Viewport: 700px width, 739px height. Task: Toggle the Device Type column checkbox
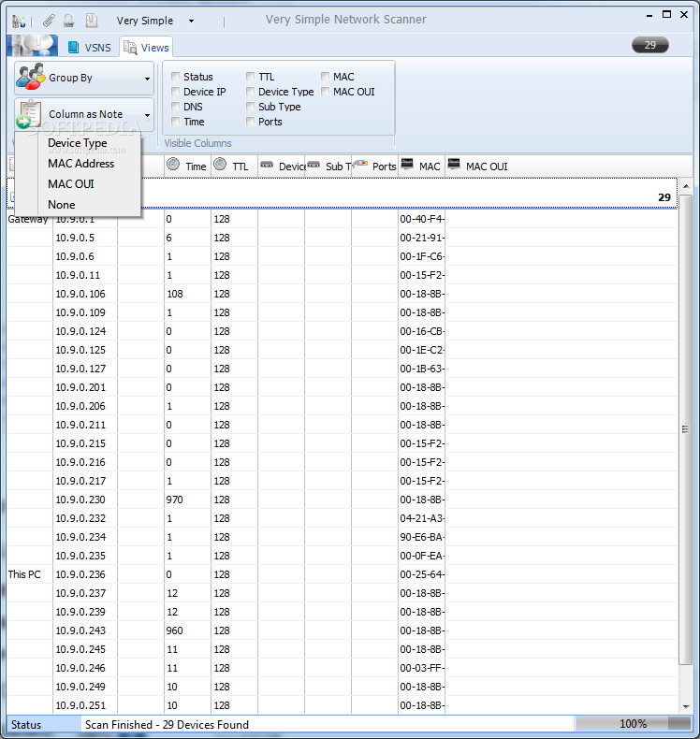250,91
